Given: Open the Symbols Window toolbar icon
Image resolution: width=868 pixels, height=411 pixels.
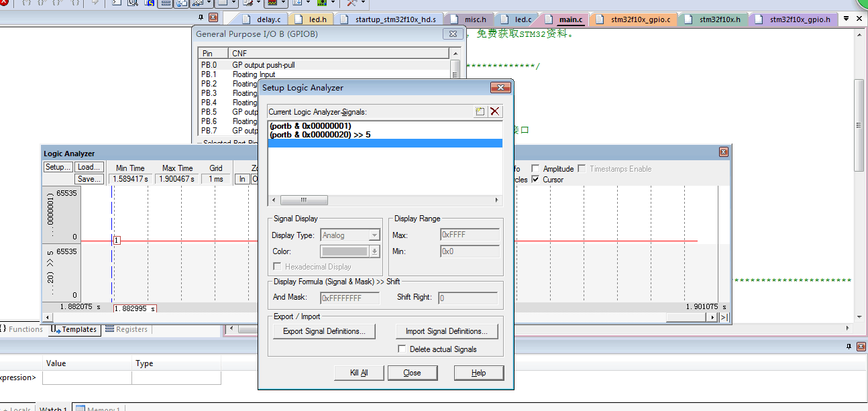Looking at the screenshot, I should click(x=150, y=3).
